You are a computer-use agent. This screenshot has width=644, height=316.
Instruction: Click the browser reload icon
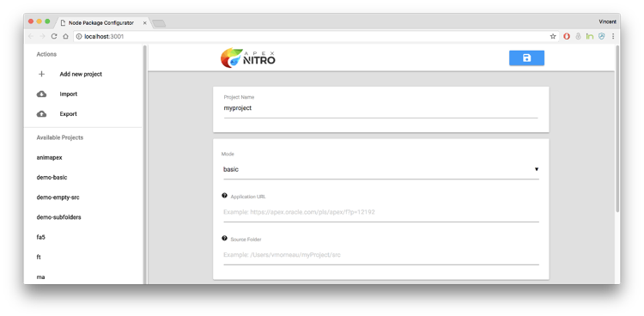click(x=54, y=36)
